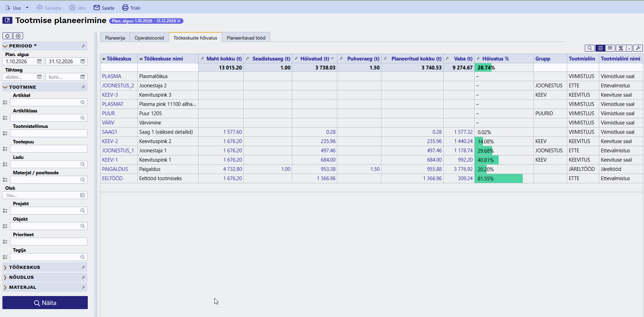This screenshot has width=644, height=317.
Task: Click the wrench icon in PERIOOD header
Action: click(83, 46)
